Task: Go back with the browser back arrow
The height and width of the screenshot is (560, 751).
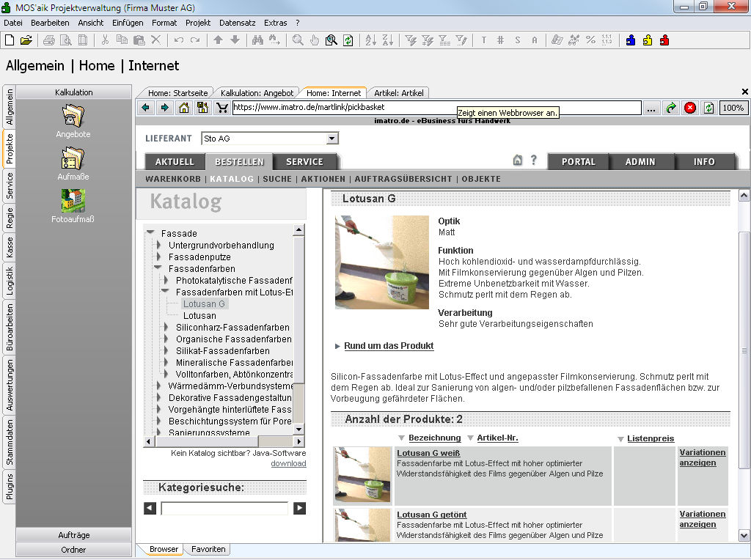Action: [146, 108]
